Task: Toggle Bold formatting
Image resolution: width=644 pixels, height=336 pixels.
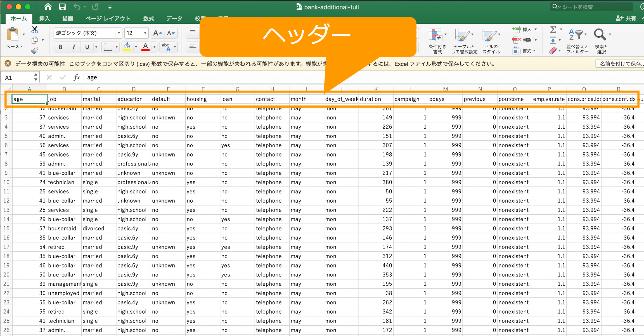Action: click(x=60, y=47)
